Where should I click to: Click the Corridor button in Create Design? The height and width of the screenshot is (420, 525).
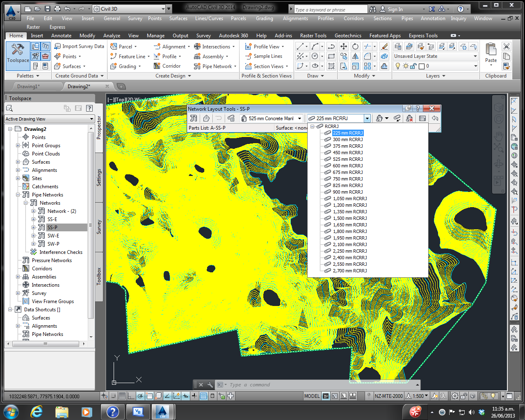click(x=167, y=66)
